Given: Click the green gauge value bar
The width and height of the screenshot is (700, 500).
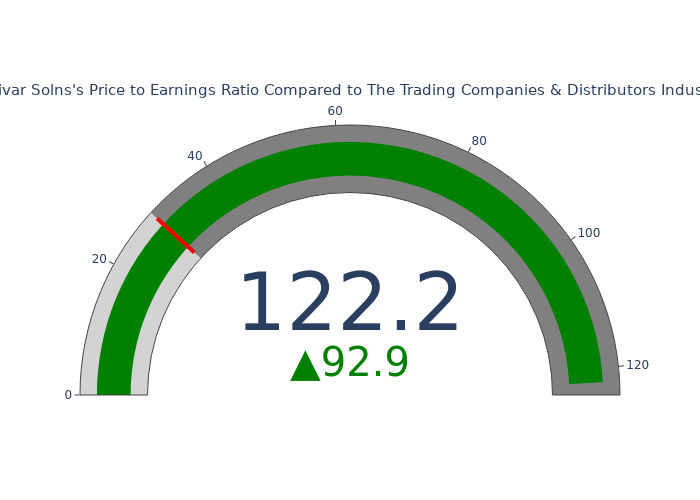Looking at the screenshot, I should click(x=350, y=159).
